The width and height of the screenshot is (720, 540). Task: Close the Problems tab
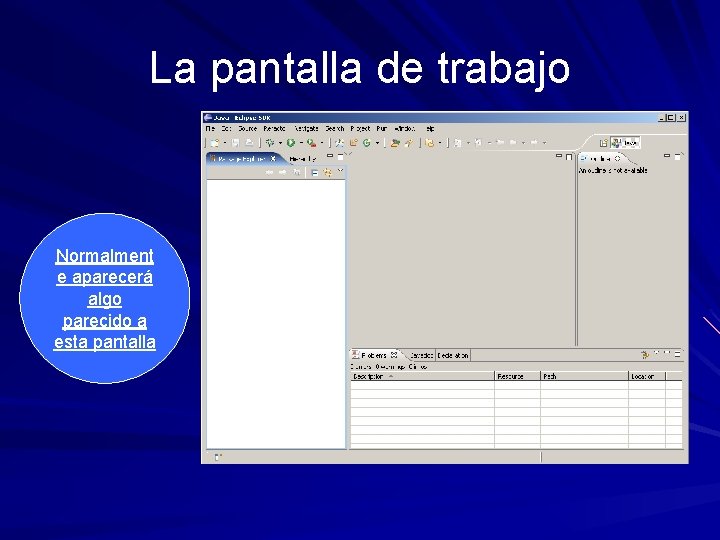394,355
